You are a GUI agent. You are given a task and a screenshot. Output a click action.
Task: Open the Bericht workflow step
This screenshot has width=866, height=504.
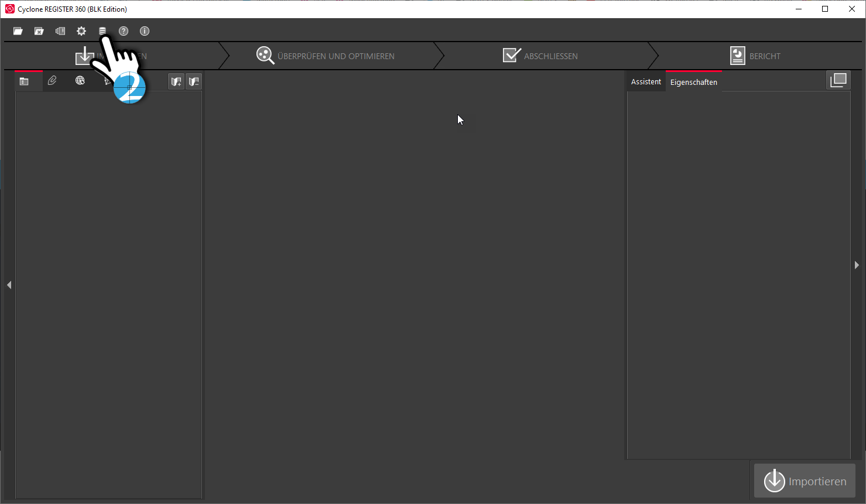click(755, 56)
